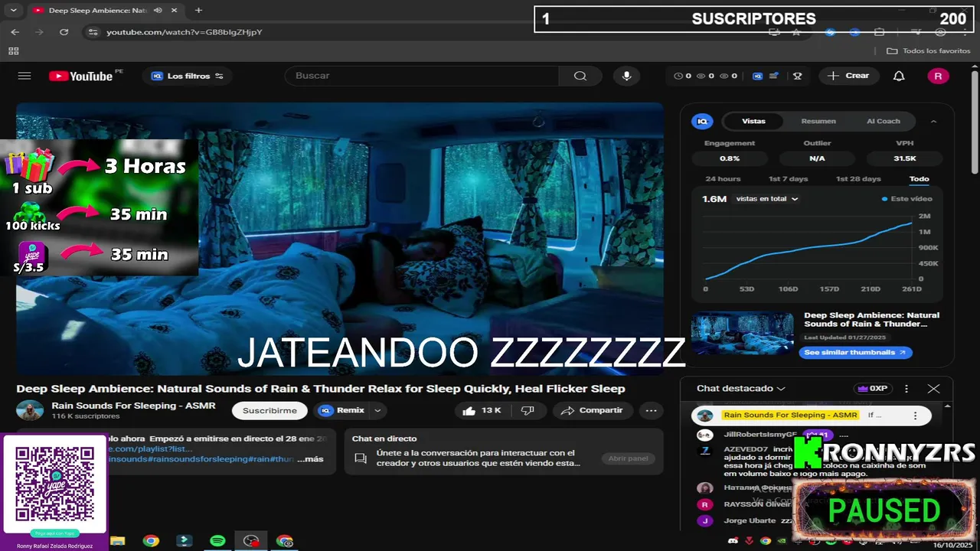Click the search magnifier button
980x551 pixels.
(x=580, y=76)
